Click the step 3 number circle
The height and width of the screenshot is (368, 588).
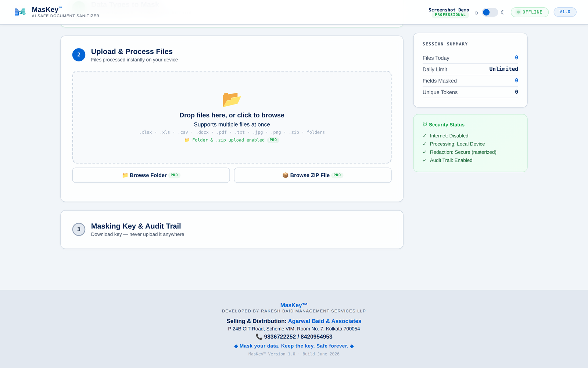79,229
